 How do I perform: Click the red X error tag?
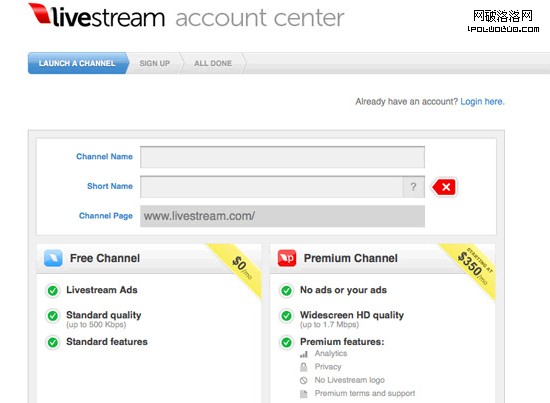(x=444, y=187)
